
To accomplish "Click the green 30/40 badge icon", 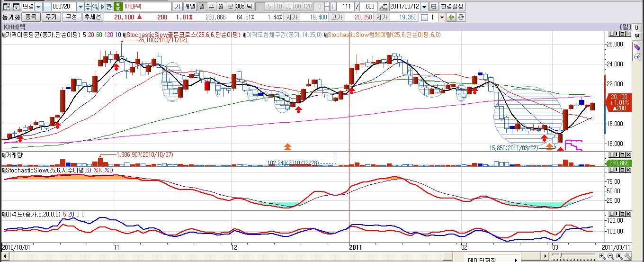I will point(118,7).
